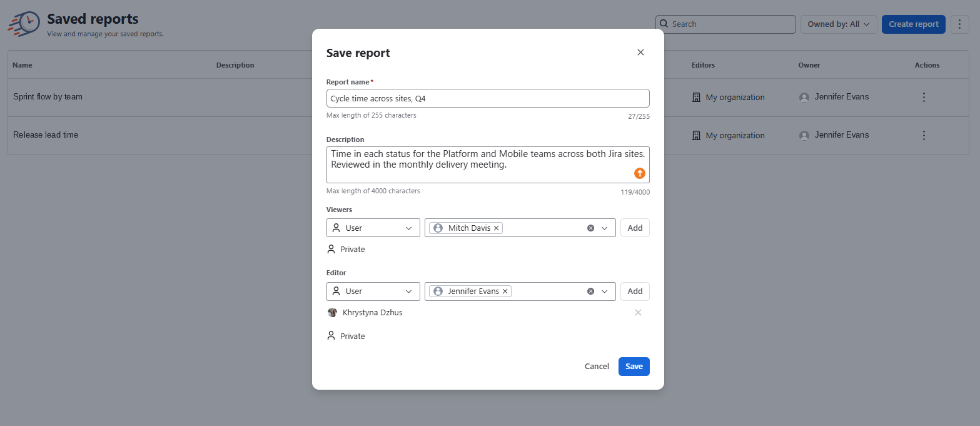This screenshot has height=426, width=980.
Task: Click Khrystyna Dzhus avatar
Action: point(332,313)
